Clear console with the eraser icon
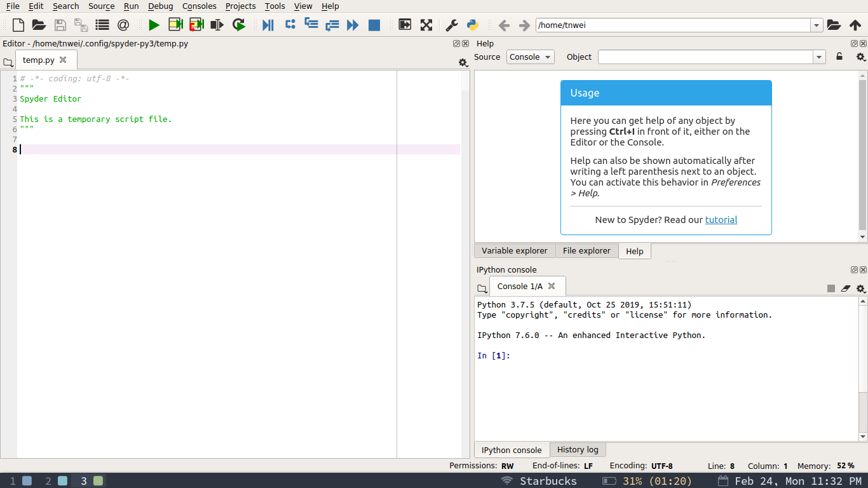The width and height of the screenshot is (868, 488). pyautogui.click(x=846, y=288)
